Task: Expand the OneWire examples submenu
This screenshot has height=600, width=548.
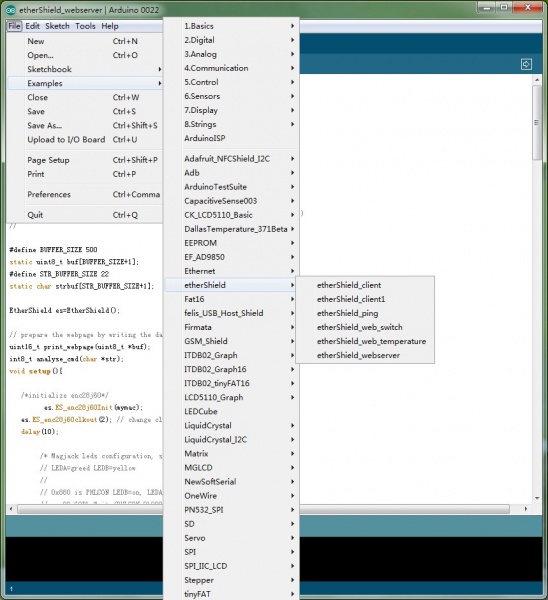Action: (232, 496)
